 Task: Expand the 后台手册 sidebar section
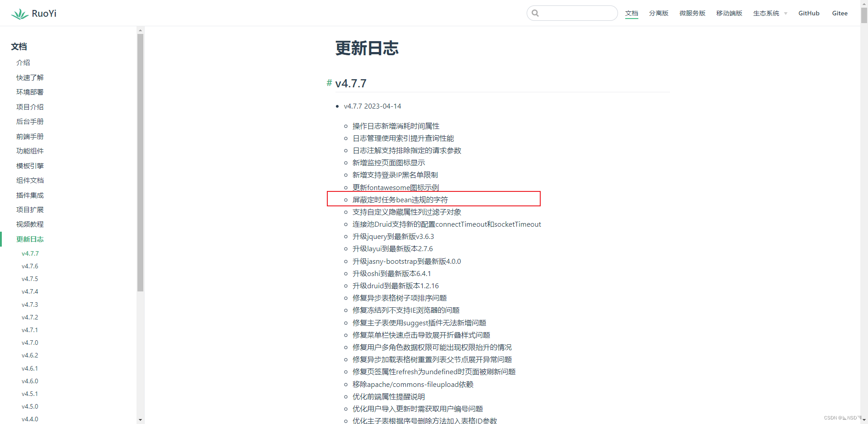(30, 121)
